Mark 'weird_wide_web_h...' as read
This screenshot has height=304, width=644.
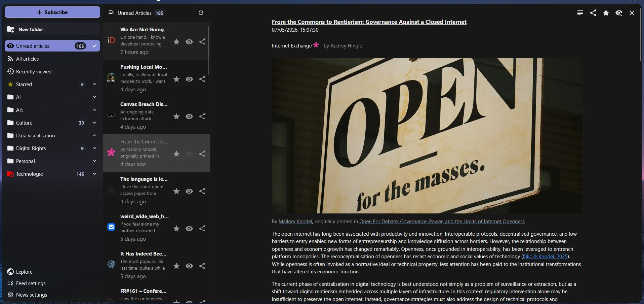pyautogui.click(x=190, y=229)
